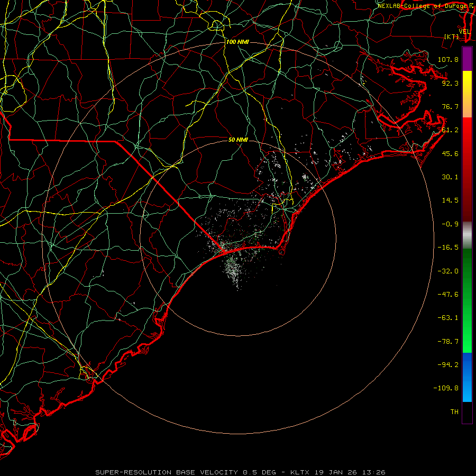Image resolution: width=476 pixels, height=476 pixels.
Task: Click the -0.9 velocity scale value
Action: (x=450, y=224)
